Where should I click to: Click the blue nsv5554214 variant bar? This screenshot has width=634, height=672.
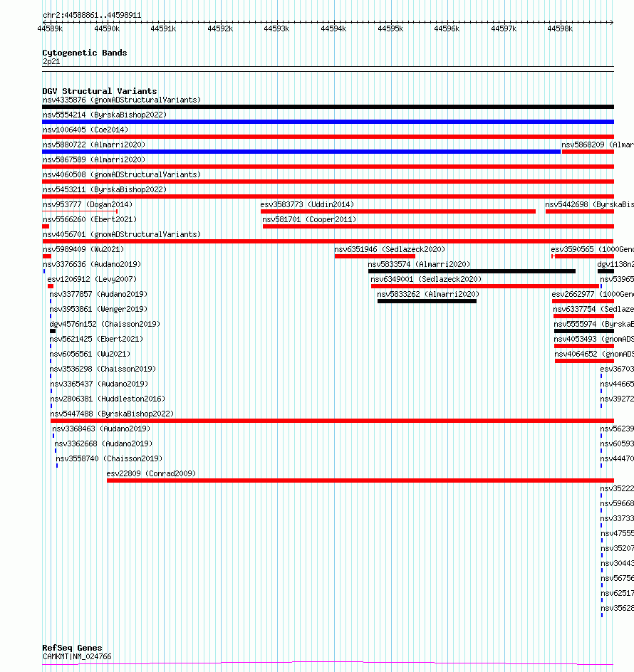328,122
